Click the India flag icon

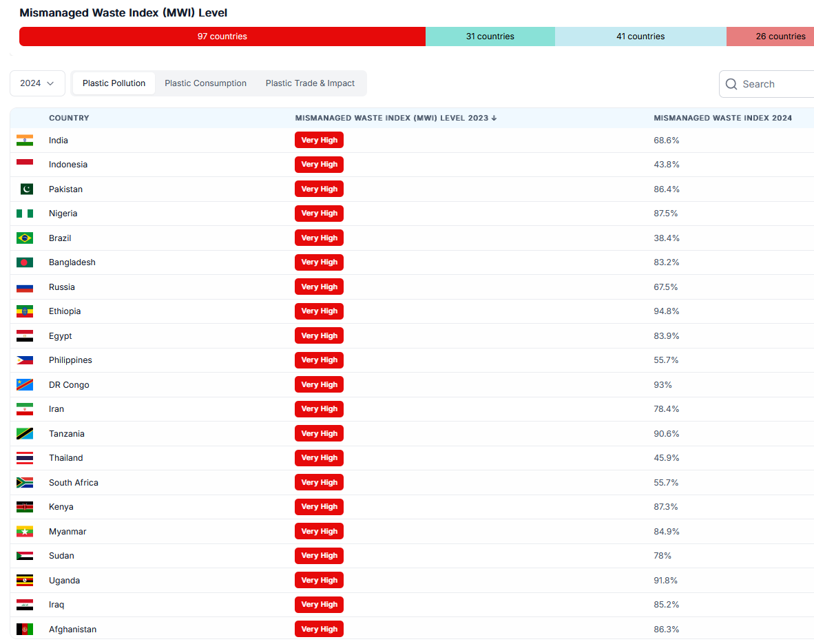(x=24, y=141)
